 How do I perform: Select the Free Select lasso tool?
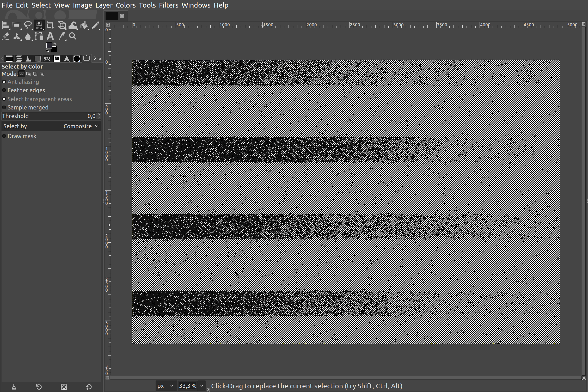coord(28,25)
